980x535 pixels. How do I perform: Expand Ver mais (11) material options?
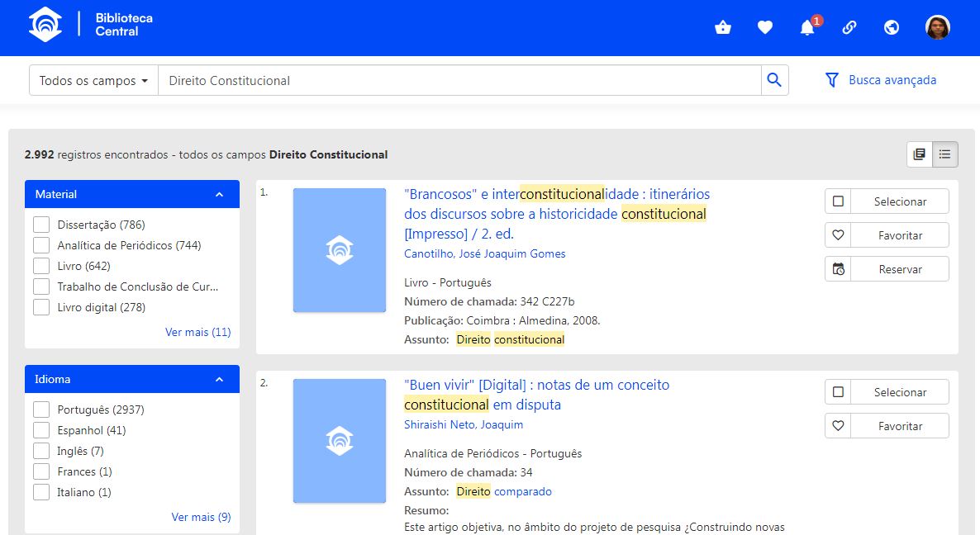point(197,332)
